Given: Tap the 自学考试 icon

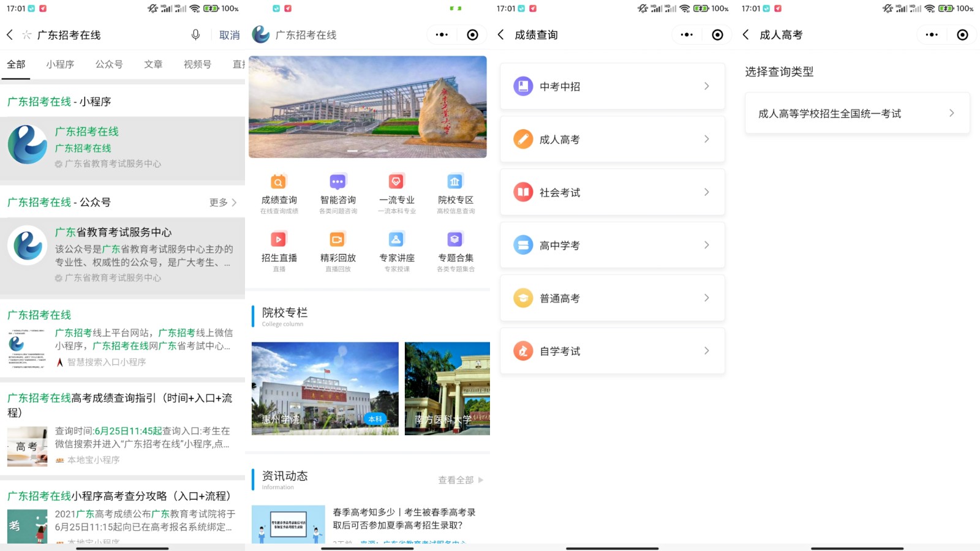Looking at the screenshot, I should (x=523, y=351).
